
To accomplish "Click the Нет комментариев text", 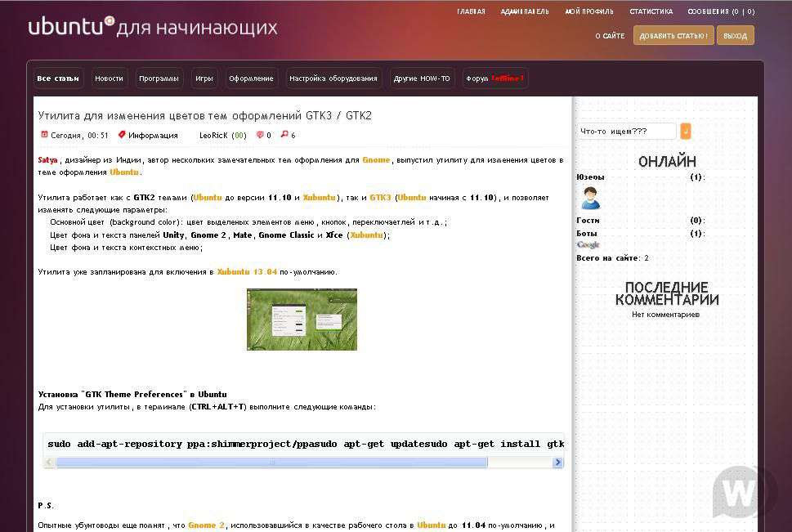I will click(666, 315).
